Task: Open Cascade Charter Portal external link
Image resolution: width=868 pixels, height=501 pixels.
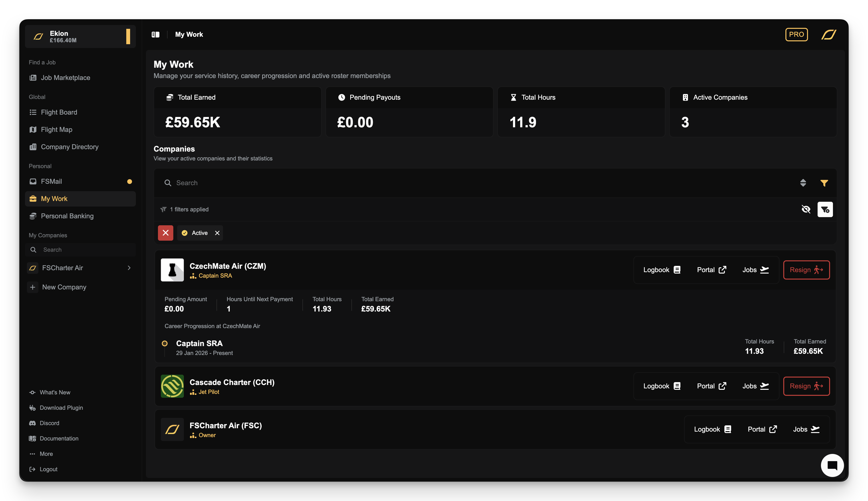Action: (x=711, y=386)
